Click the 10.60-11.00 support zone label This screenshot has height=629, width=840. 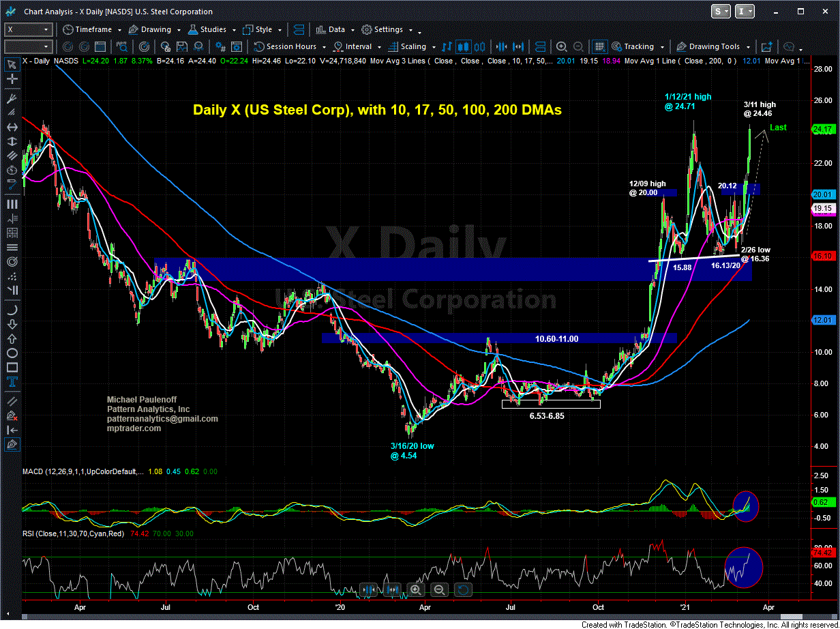tap(556, 338)
